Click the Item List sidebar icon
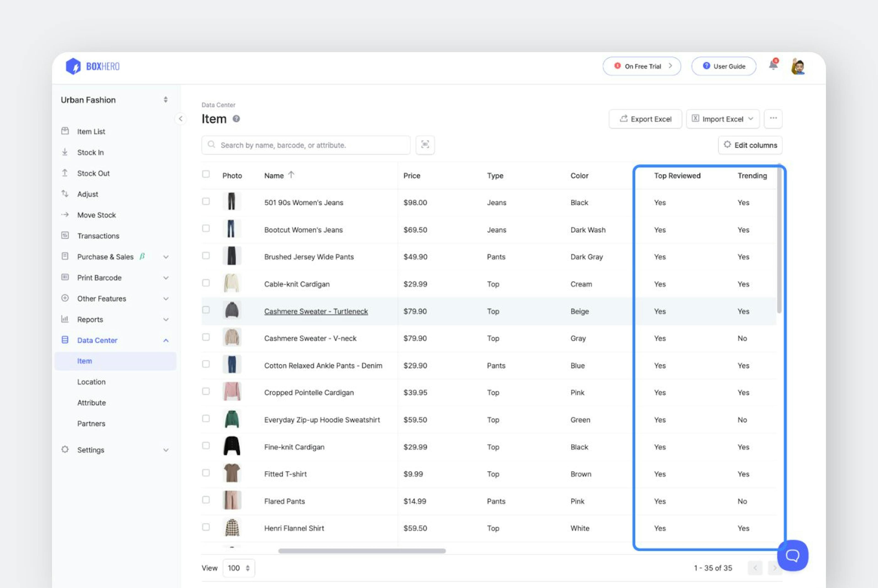The image size is (878, 588). click(65, 131)
